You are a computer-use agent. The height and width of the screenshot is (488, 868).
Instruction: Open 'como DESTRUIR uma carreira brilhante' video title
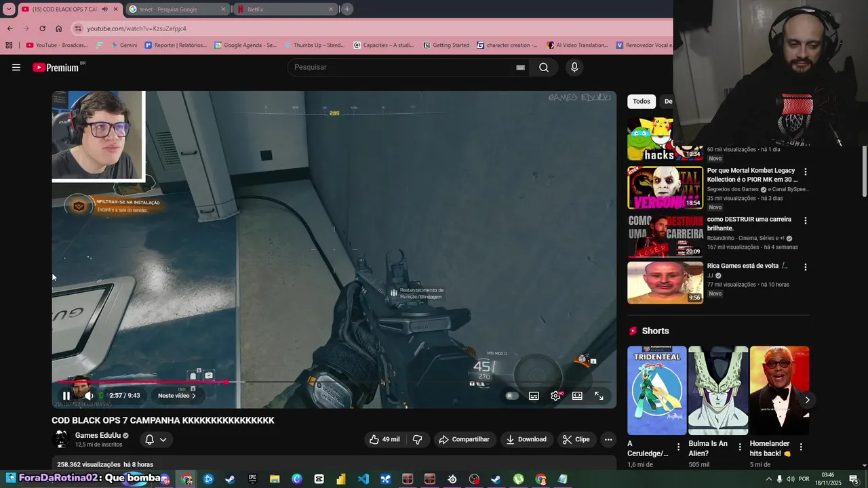(x=749, y=224)
